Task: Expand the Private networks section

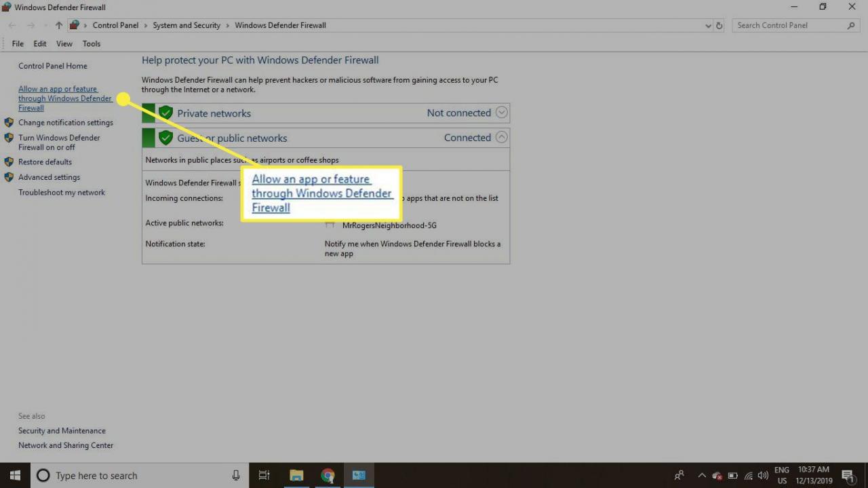Action: click(x=501, y=113)
